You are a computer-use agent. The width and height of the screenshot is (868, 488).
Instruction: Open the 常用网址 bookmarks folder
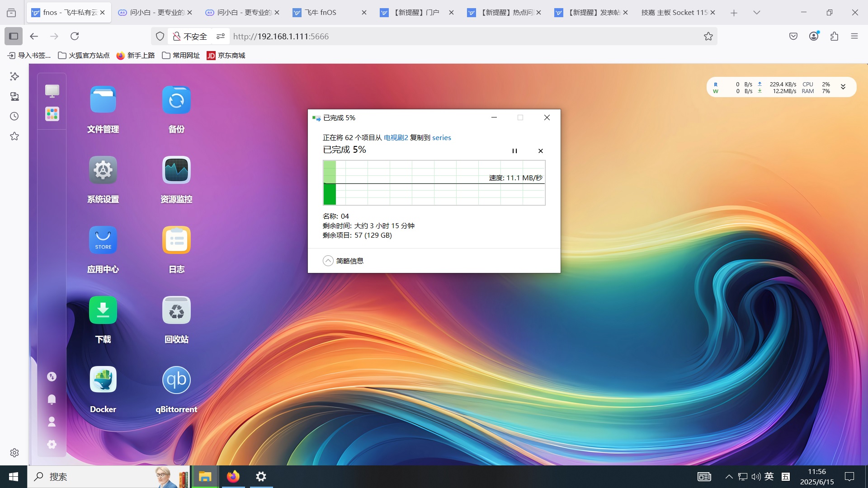coord(181,55)
